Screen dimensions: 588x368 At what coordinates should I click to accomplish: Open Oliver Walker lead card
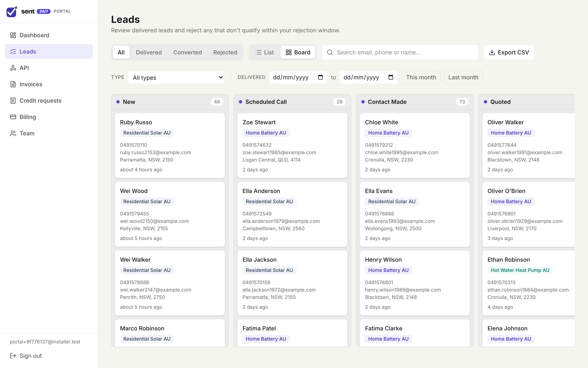(x=528, y=146)
